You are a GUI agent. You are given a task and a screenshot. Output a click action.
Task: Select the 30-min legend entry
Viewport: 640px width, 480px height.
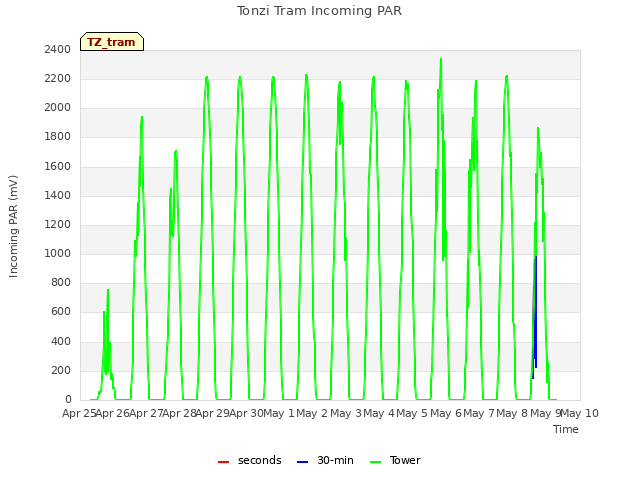tap(325, 460)
